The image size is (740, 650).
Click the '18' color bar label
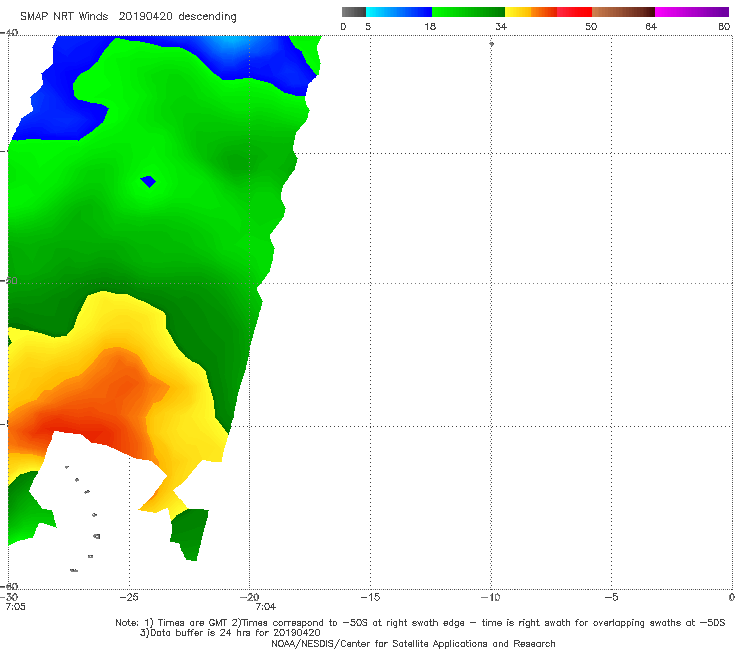[x=430, y=27]
